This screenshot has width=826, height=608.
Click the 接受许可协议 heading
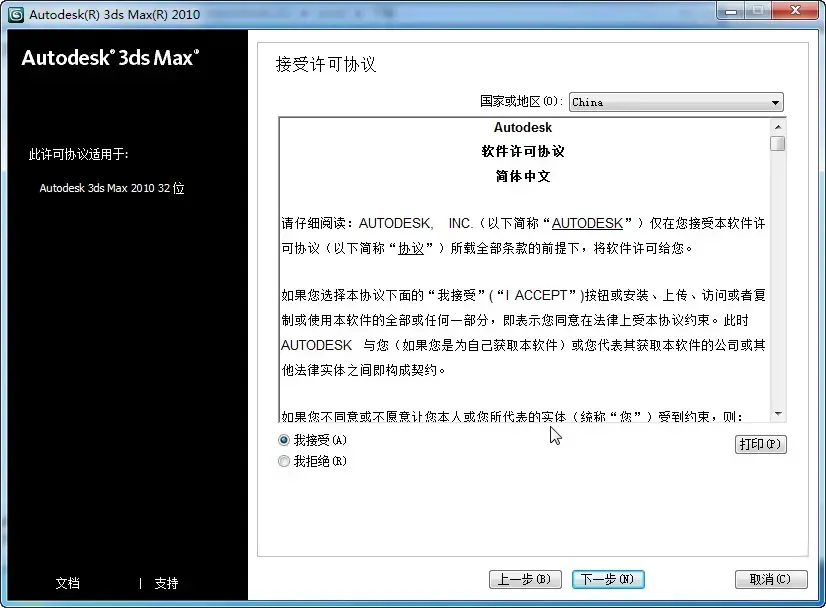(326, 64)
